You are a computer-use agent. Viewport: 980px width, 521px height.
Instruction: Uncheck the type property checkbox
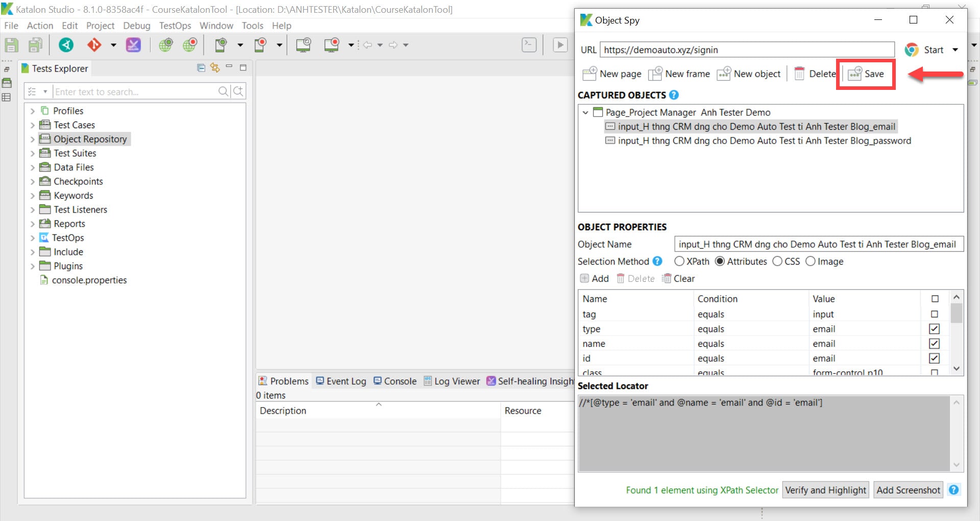[935, 329]
